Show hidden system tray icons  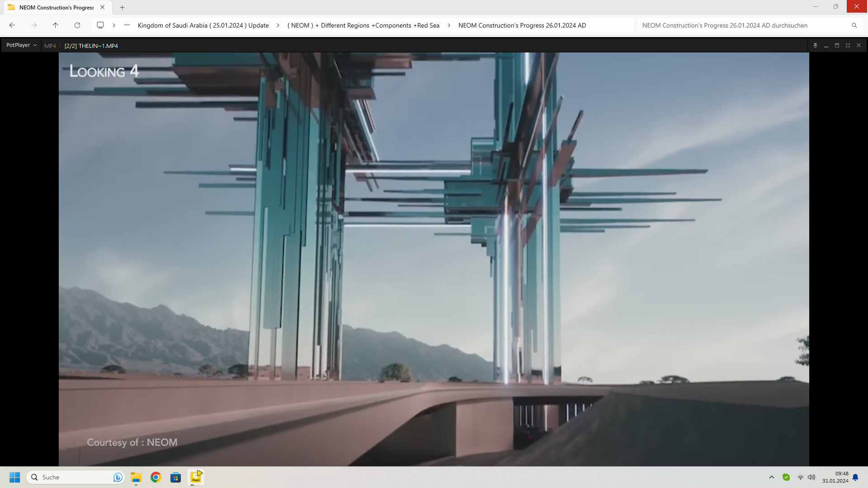[x=772, y=477]
